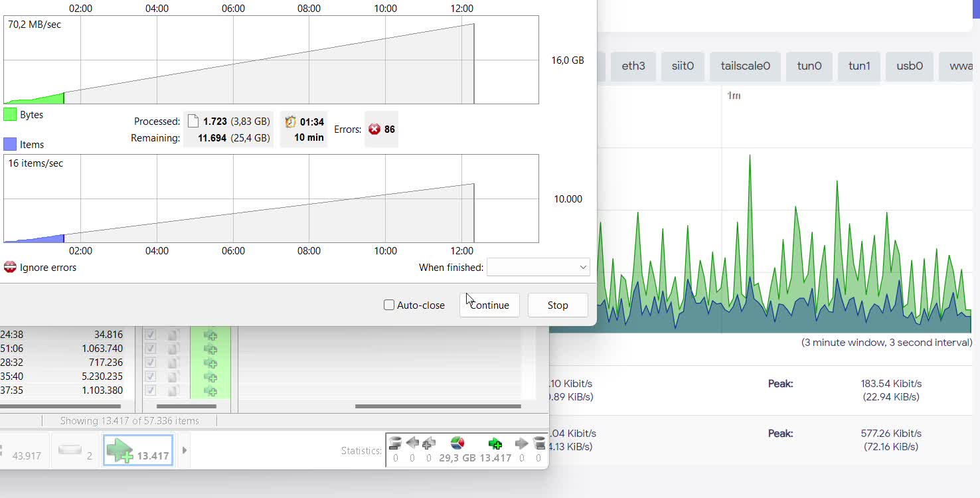Click the bytes throughput graph
This screenshot has height=498, width=980.
click(271, 60)
